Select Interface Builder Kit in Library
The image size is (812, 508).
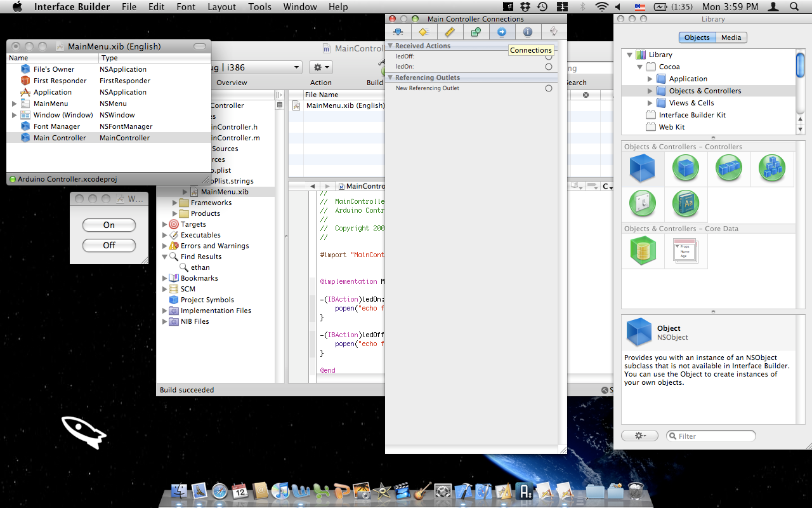[x=692, y=115]
